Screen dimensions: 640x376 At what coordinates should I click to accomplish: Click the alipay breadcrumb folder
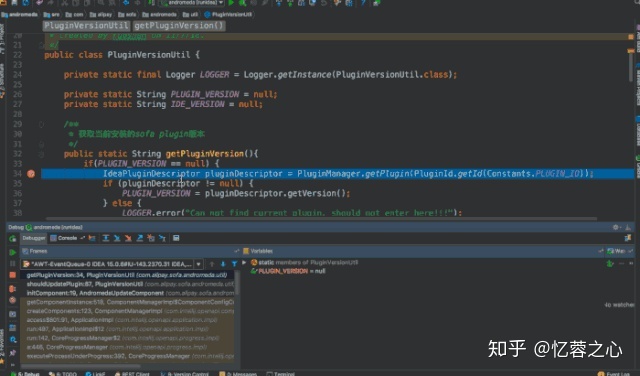(101, 15)
